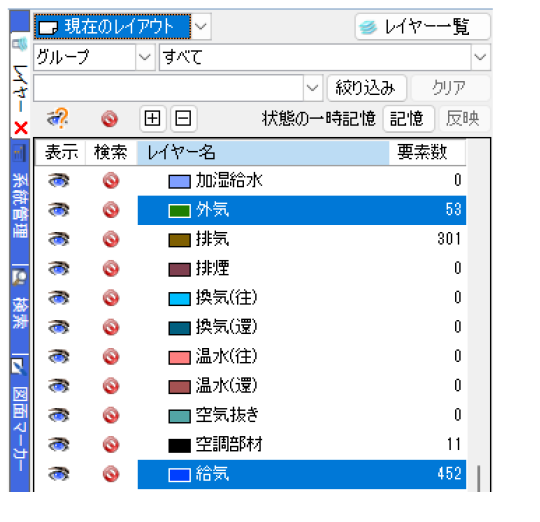
Task: Expand all layers with plus icon
Action: [153, 119]
